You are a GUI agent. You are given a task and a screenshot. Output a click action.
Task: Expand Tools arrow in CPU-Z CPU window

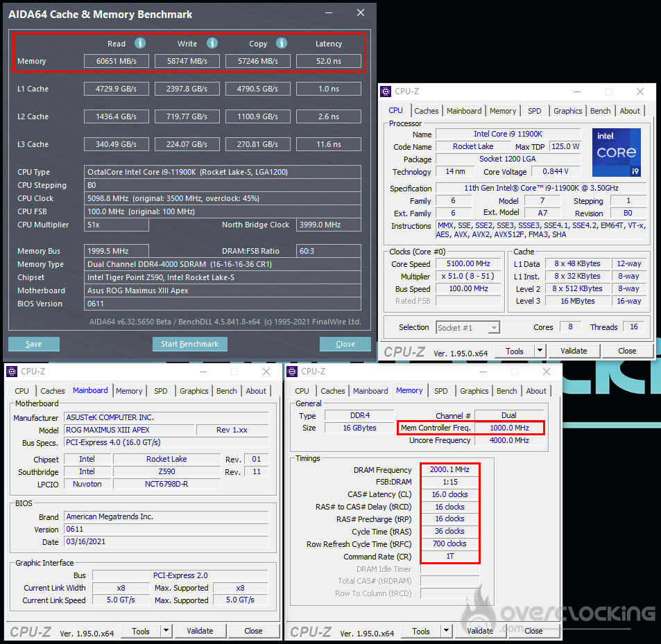(x=540, y=351)
